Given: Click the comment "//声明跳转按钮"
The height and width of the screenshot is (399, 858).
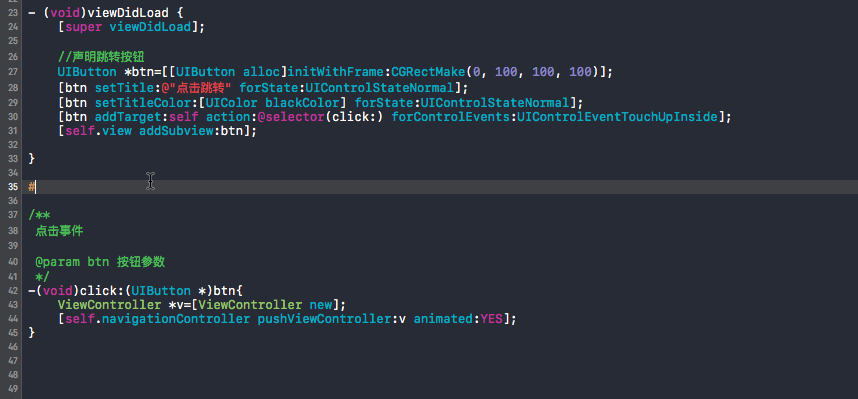Looking at the screenshot, I should 101,57.
